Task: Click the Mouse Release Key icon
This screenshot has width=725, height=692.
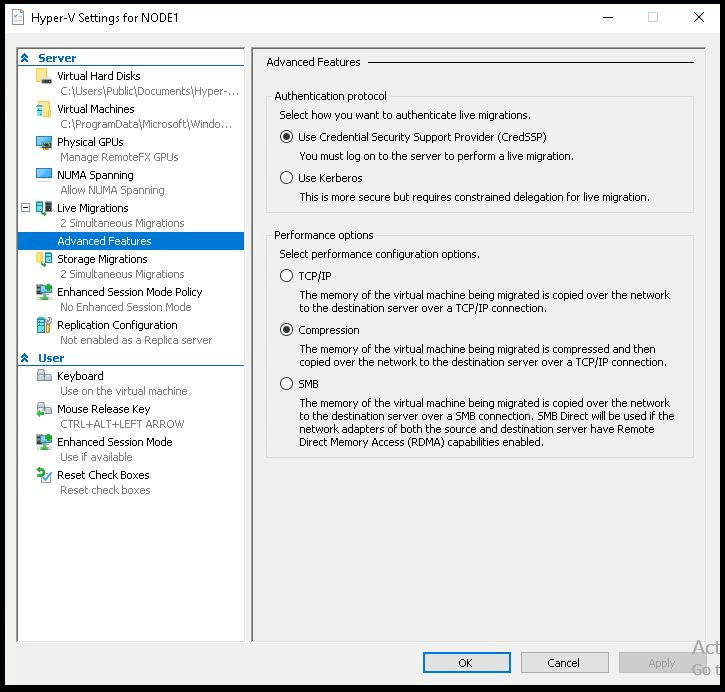Action: [x=44, y=409]
